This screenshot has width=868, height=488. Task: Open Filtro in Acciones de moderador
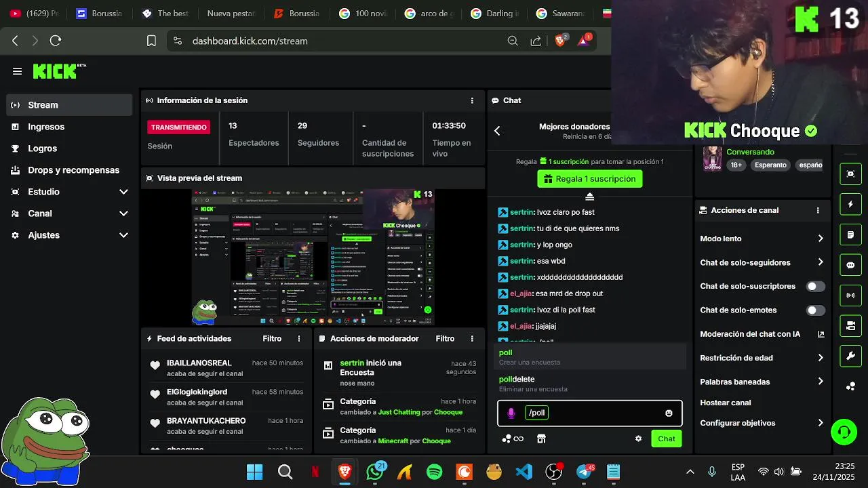coord(445,338)
